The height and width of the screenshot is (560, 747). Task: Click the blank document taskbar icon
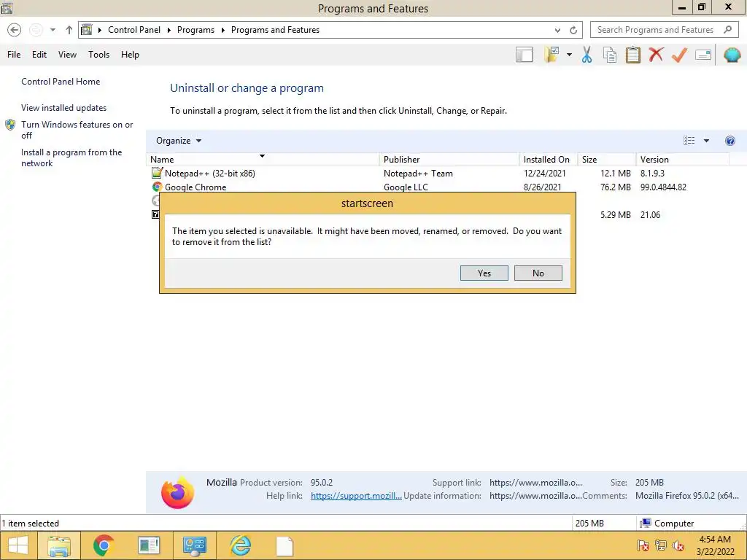click(x=285, y=546)
